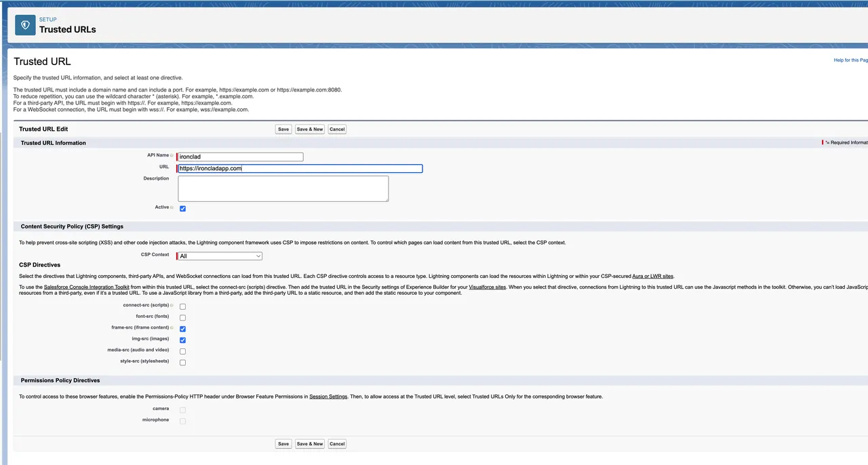Click into the Description text area
Screen dimensions: 868x465
tap(283, 188)
